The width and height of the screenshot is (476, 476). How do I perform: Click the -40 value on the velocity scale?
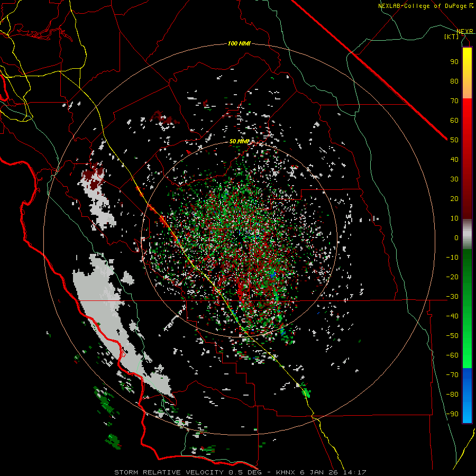click(452, 316)
